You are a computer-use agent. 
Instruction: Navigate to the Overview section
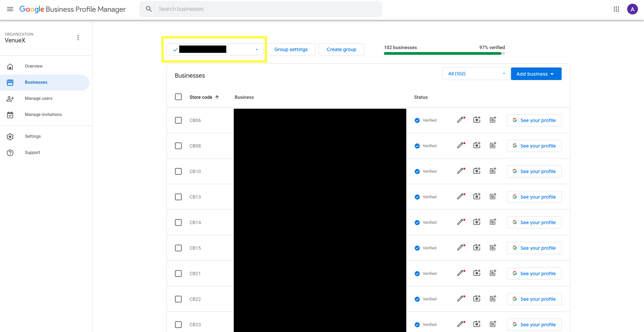pos(33,66)
